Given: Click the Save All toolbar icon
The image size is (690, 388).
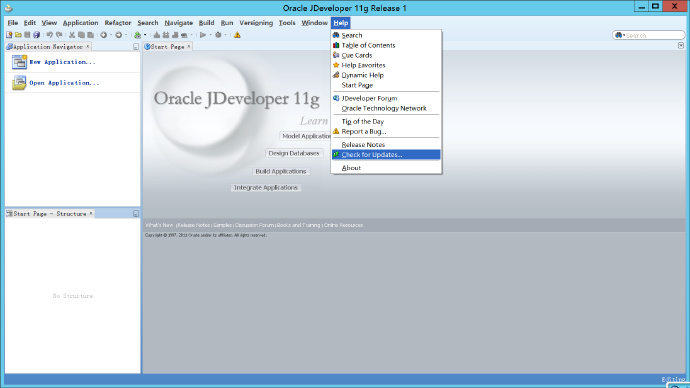Looking at the screenshot, I should pyautogui.click(x=37, y=35).
